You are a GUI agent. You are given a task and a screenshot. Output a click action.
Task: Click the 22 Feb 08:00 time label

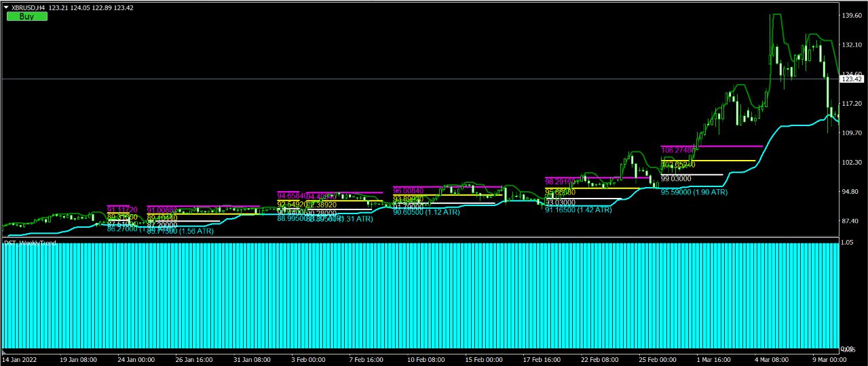pyautogui.click(x=601, y=360)
